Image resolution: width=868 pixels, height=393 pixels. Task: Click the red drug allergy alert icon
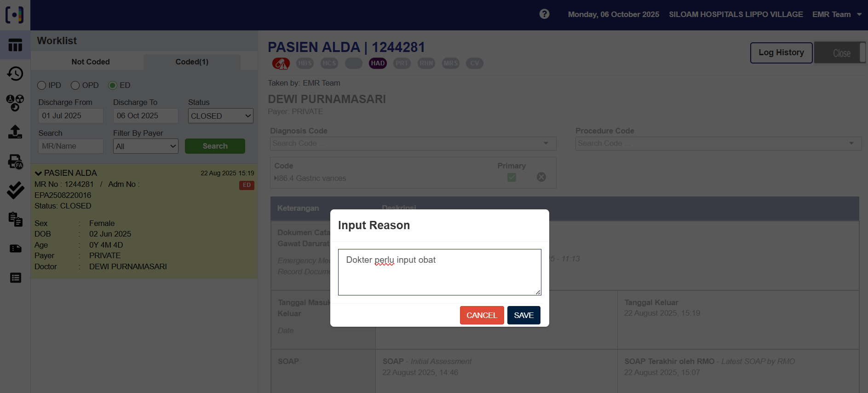(x=281, y=64)
